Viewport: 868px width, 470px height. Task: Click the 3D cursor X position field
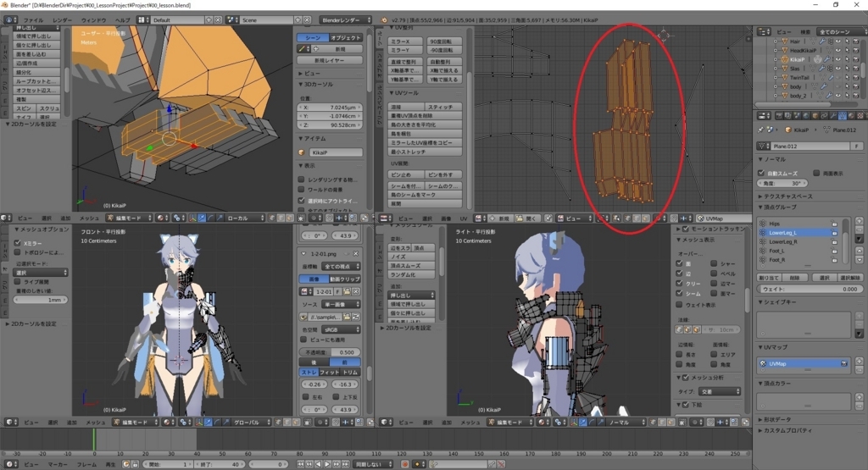click(x=331, y=108)
